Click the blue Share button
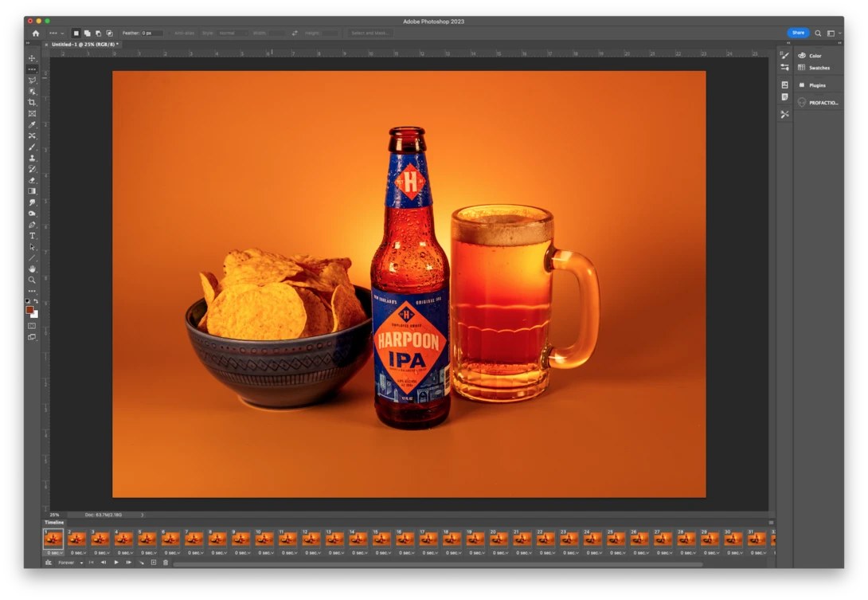 coord(798,33)
